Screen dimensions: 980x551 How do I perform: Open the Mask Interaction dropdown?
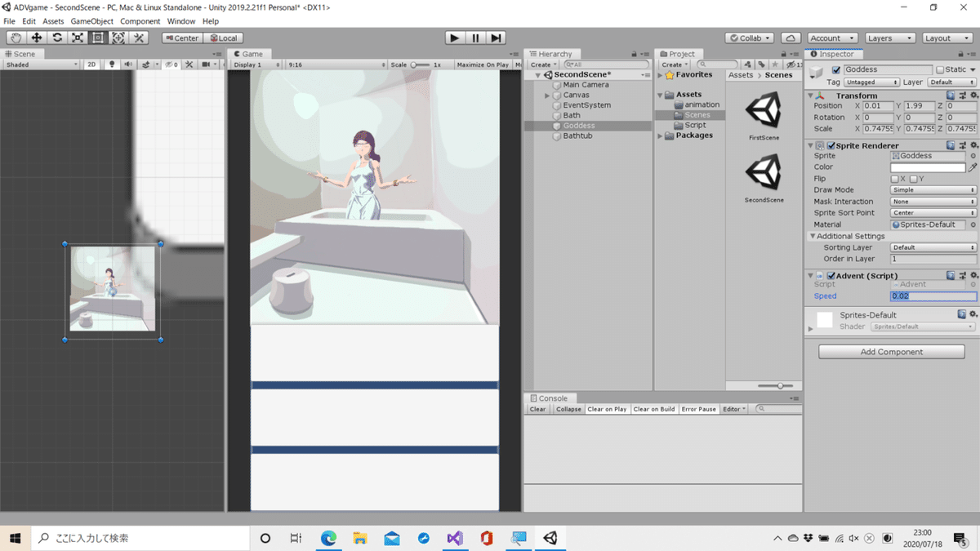coord(933,202)
